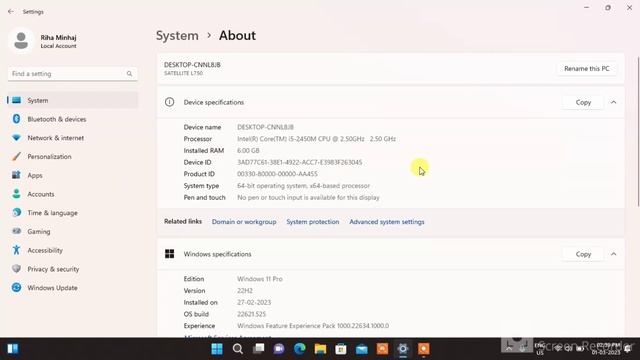Open Microsoft Store from taskbar

click(x=341, y=349)
